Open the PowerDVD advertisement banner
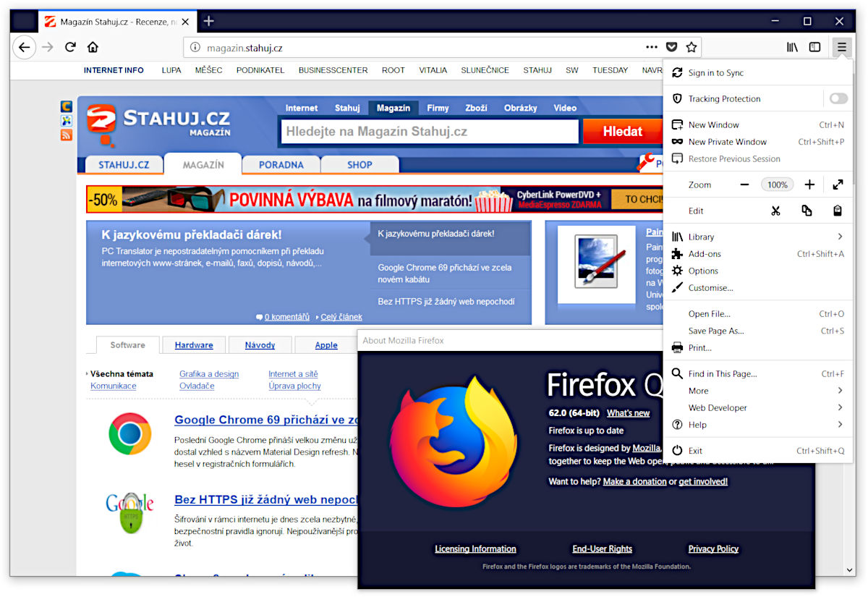This screenshot has width=868, height=597. [375, 199]
